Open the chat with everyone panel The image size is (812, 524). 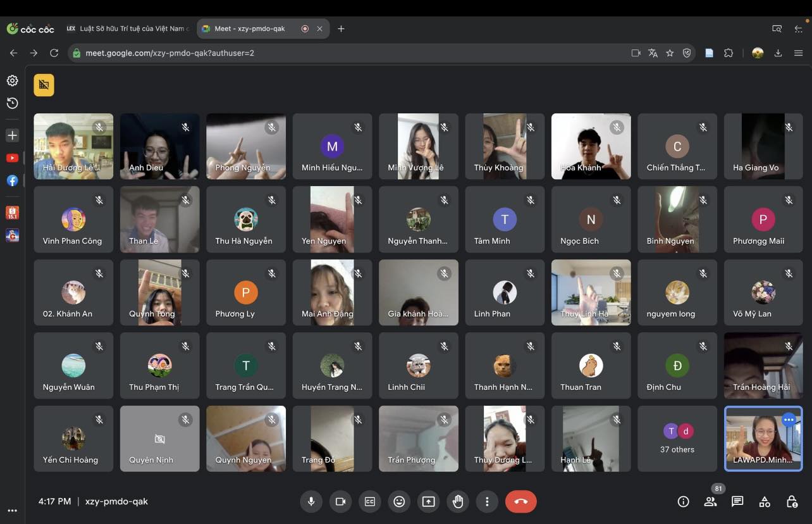[737, 502]
